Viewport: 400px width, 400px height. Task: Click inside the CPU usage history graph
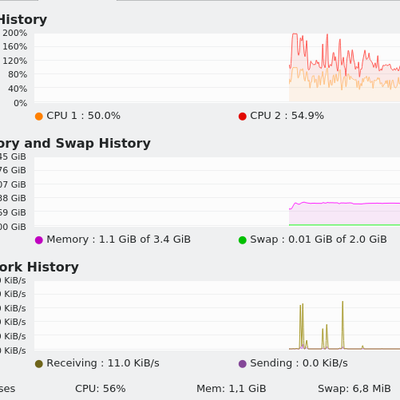[217, 67]
